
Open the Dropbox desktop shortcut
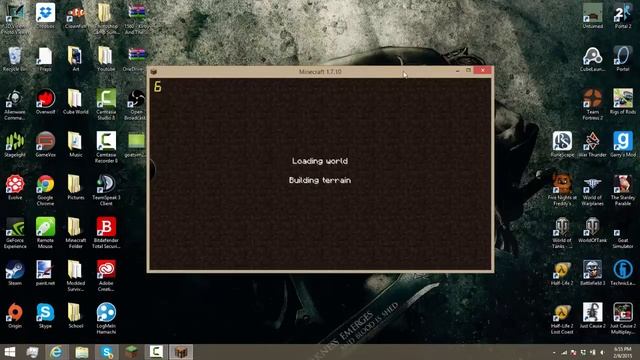click(45, 15)
